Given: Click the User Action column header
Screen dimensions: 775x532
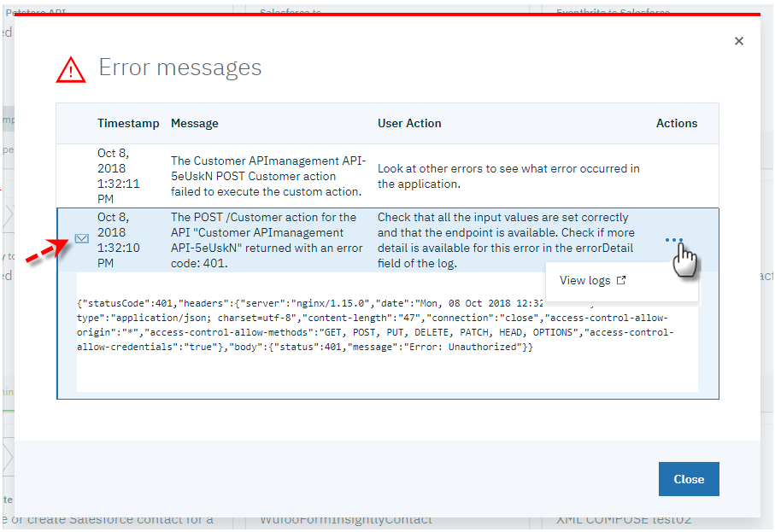Looking at the screenshot, I should tap(409, 123).
